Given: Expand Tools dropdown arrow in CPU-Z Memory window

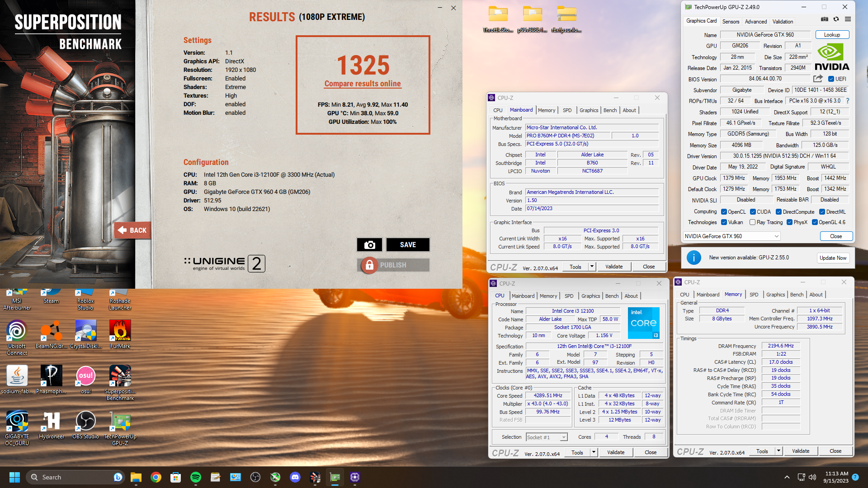Looking at the screenshot, I should pos(778,451).
